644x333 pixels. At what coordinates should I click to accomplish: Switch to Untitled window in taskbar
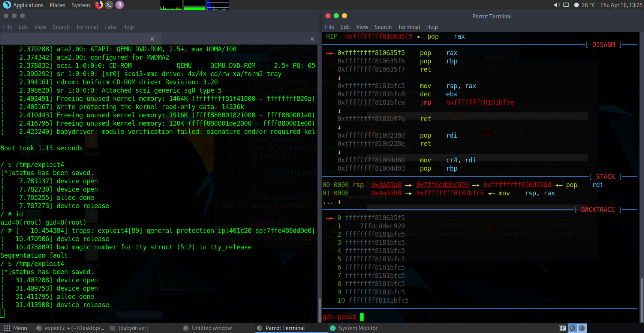pyautogui.click(x=207, y=328)
